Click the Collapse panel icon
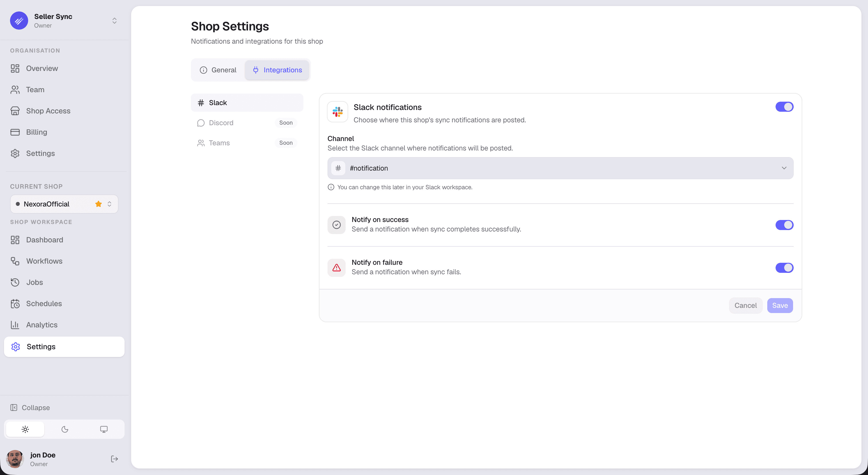The image size is (868, 475). coord(14,408)
